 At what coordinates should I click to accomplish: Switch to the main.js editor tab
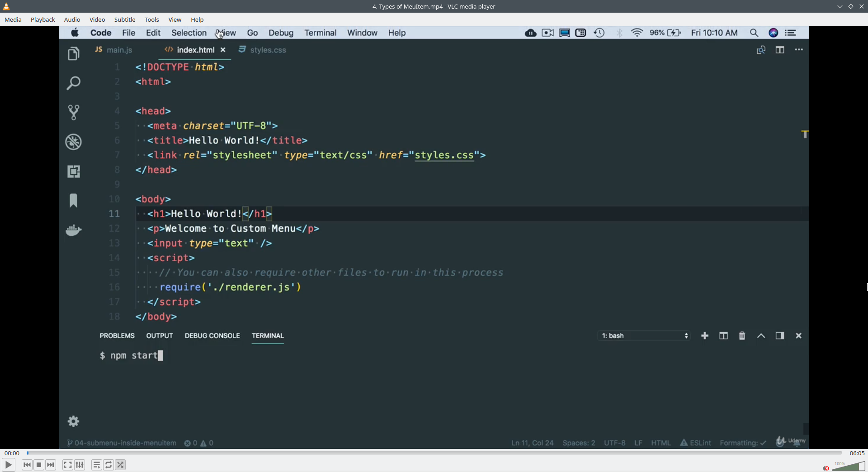[114, 50]
